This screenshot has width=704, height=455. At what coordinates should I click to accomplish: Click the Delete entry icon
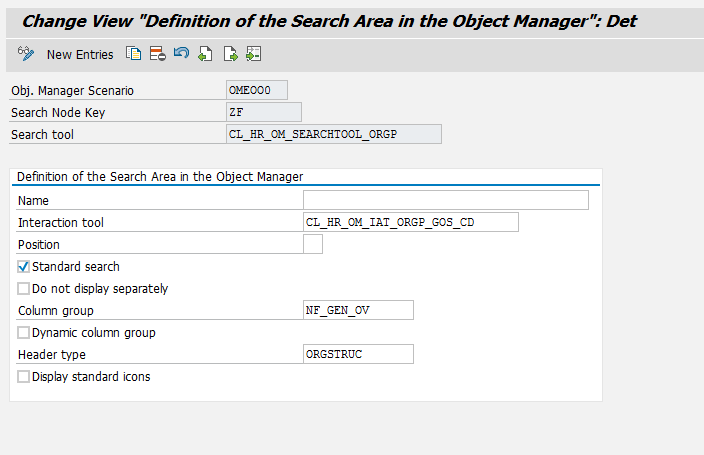tap(157, 54)
